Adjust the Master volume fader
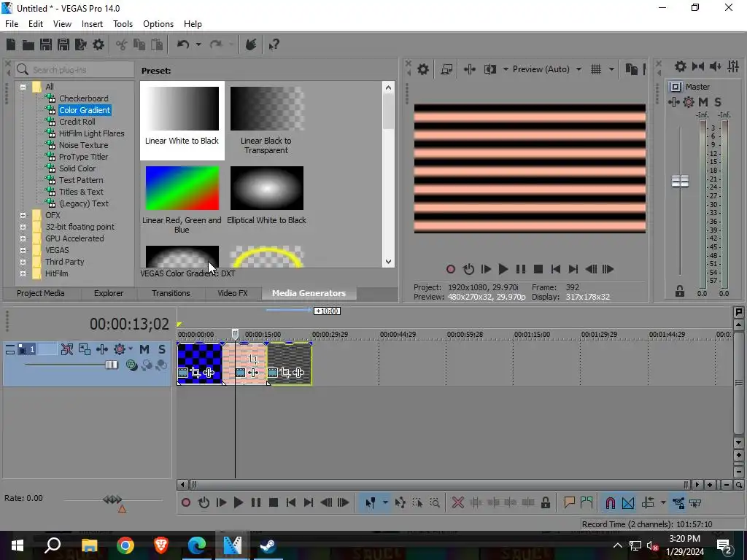The width and height of the screenshot is (747, 560). (x=680, y=181)
